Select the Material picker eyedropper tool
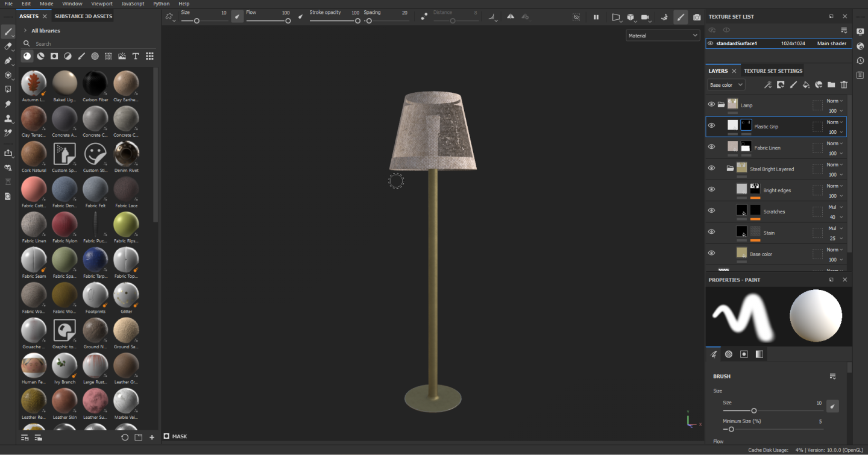Image resolution: width=868 pixels, height=455 pixels. click(8, 133)
